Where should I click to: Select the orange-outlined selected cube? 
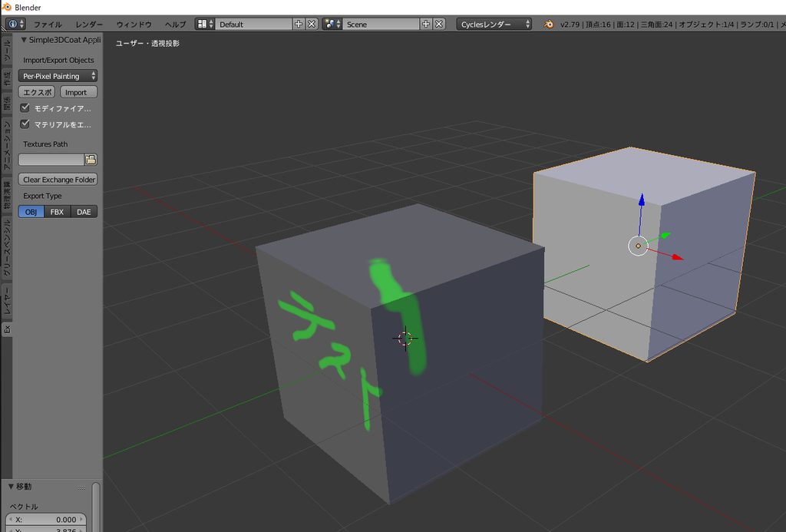pos(644,253)
